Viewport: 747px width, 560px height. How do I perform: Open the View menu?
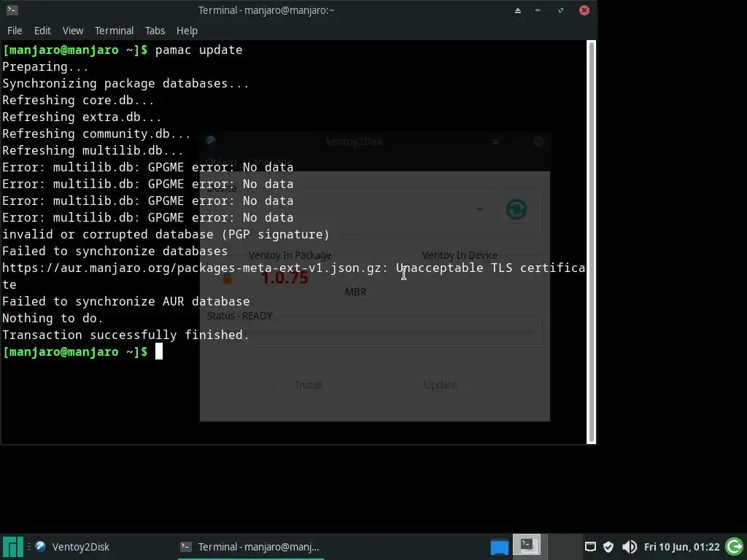click(73, 31)
